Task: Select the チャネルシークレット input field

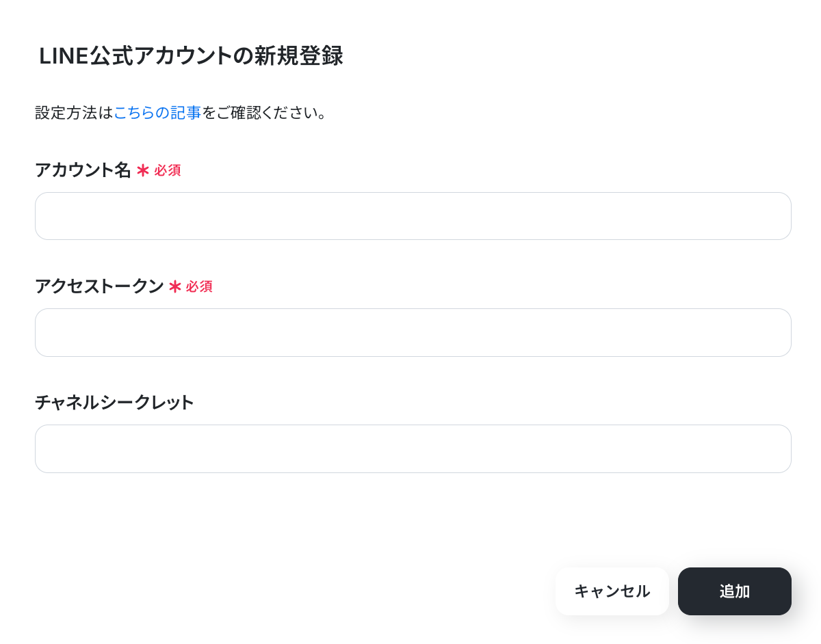Action: [x=413, y=448]
